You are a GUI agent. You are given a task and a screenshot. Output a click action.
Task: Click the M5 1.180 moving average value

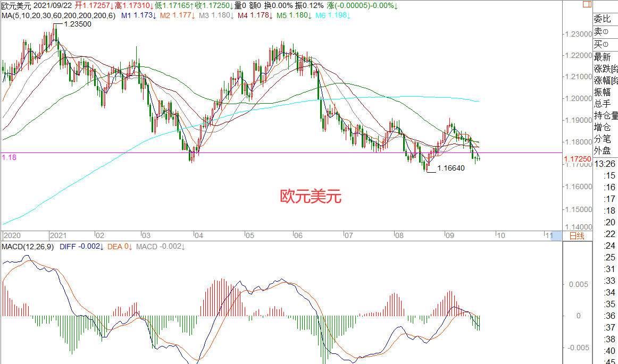295,15
